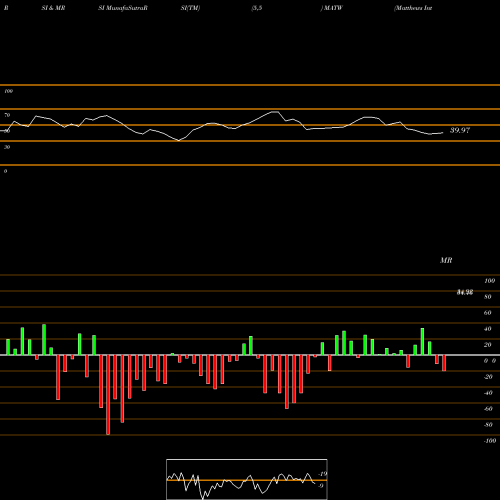Click the '-19' value in mini chart
The height and width of the screenshot is (500, 500).
pyautogui.click(x=323, y=474)
